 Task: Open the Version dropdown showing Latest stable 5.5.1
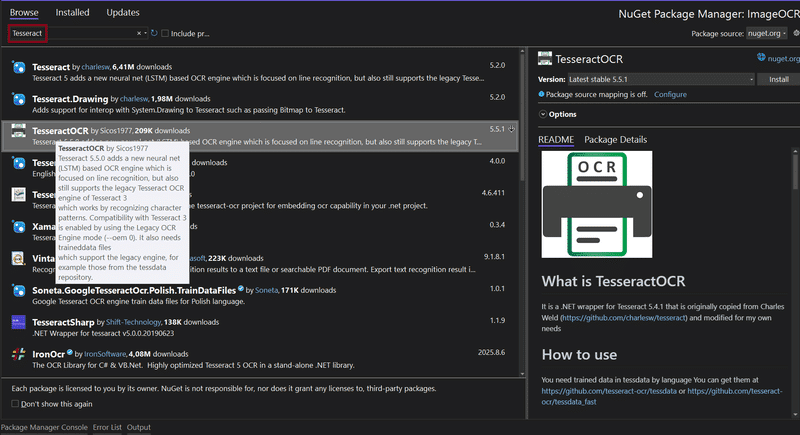coord(661,79)
